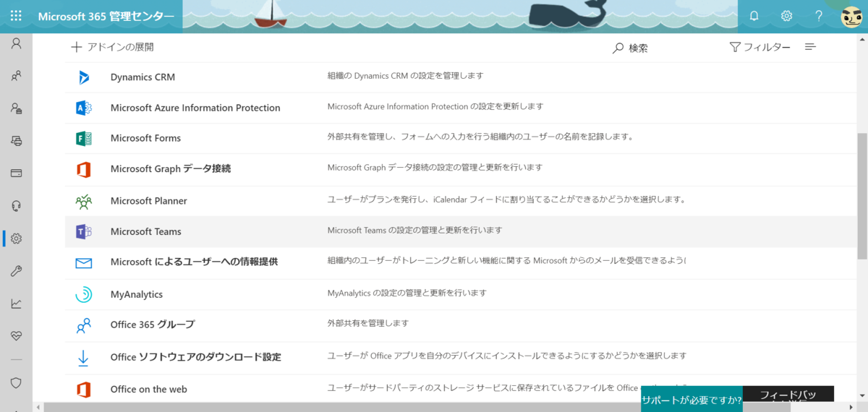868x412 pixels.
Task: Click アドインの展開 button
Action: click(x=112, y=47)
